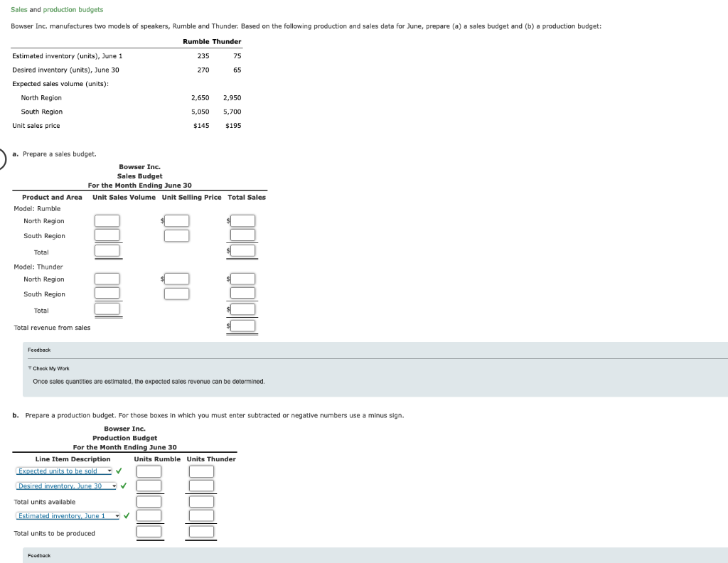Click Rumble North Region value '2,650'
The width and height of the screenshot is (728, 563).
(200, 98)
